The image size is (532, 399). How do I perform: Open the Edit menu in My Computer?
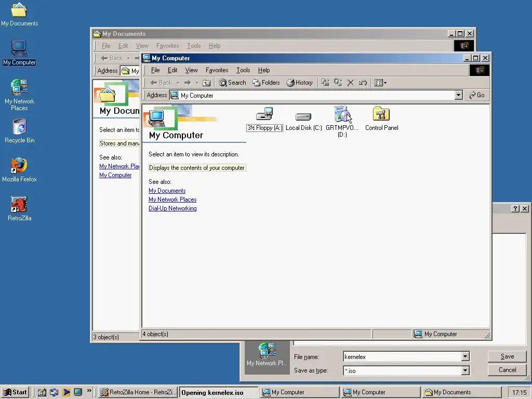(172, 70)
